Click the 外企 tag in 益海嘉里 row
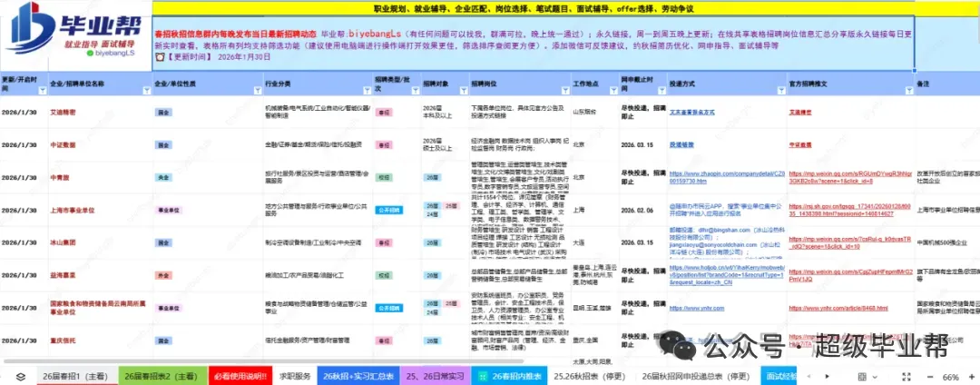Screen dimensions: 980x385 coord(163,275)
